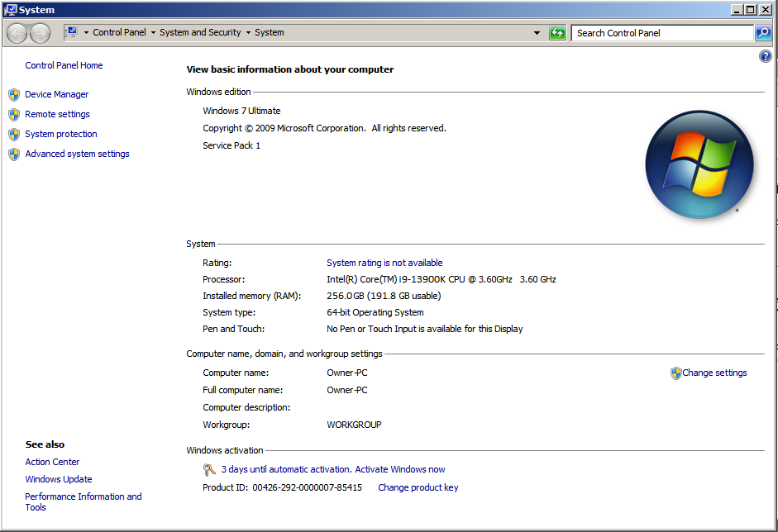778x532 pixels.
Task: Expand arrow before System and Security
Action: 153,33
